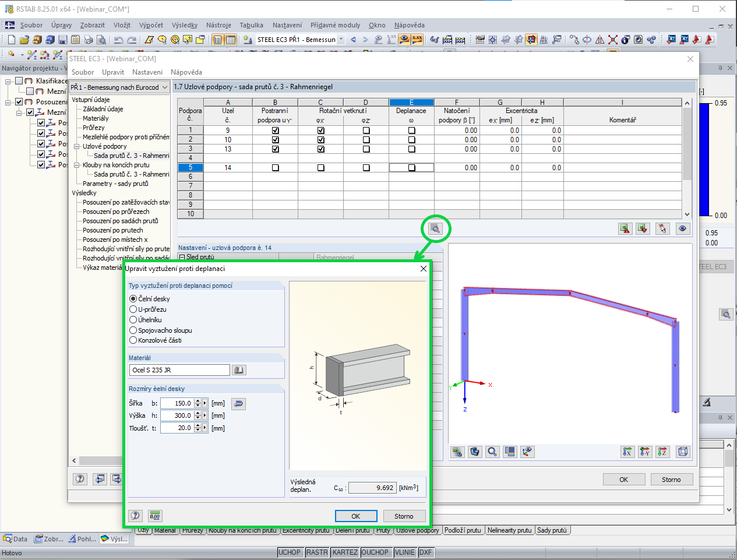Click Excel import icon with down arrow
Screen dimensions: 737x560
pos(643,228)
